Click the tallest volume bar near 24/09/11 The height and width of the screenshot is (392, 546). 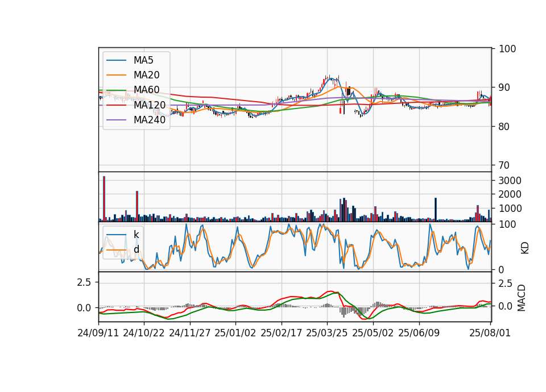[104, 199]
